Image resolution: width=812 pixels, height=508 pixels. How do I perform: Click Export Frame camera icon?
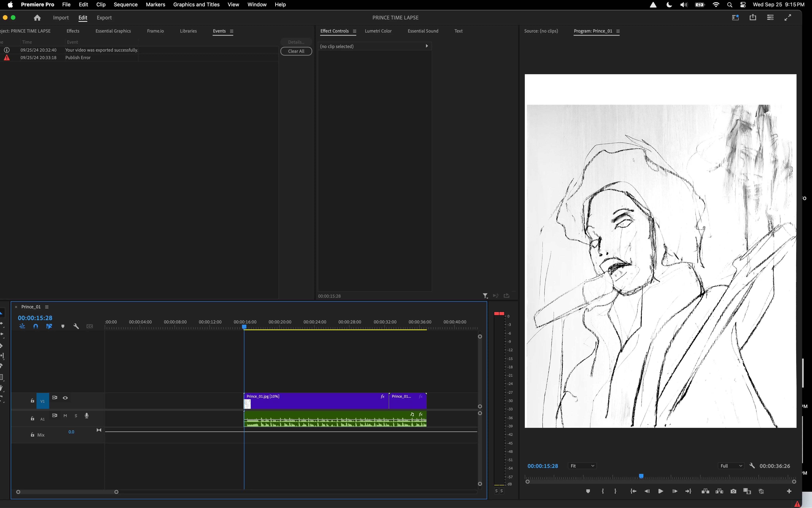pos(733,491)
